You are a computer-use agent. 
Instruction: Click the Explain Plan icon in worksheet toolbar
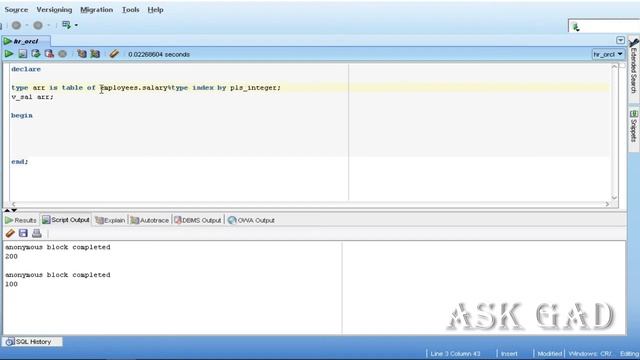[x=82, y=54]
